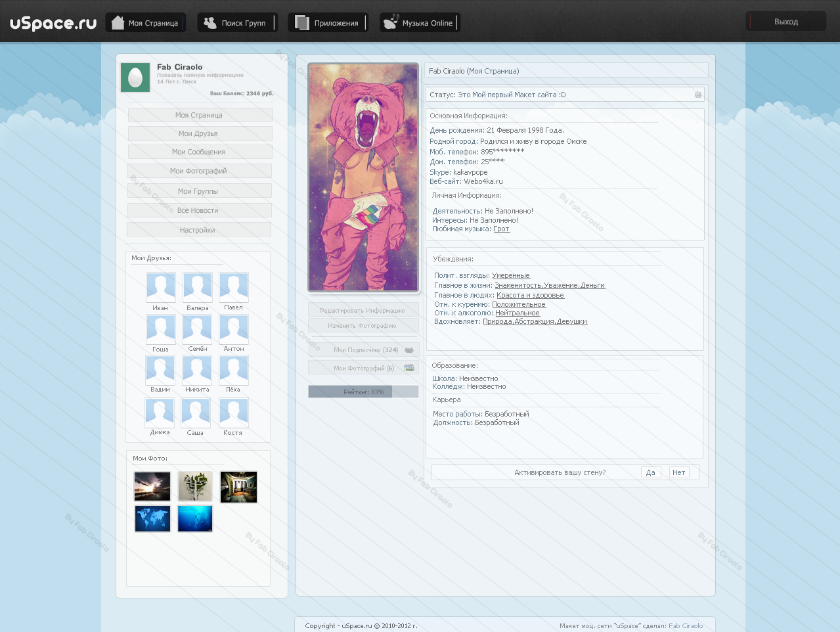Click the Skype: kakavpope text

point(458,173)
